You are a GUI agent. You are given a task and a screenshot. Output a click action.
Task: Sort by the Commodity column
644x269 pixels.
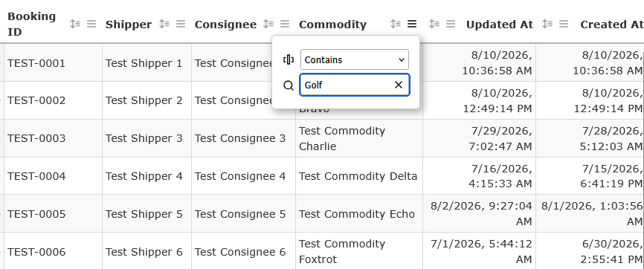tap(395, 25)
